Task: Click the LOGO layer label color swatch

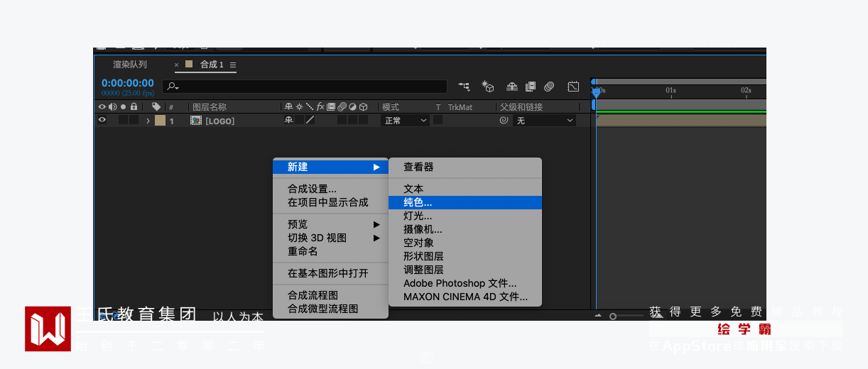Action: [x=160, y=121]
